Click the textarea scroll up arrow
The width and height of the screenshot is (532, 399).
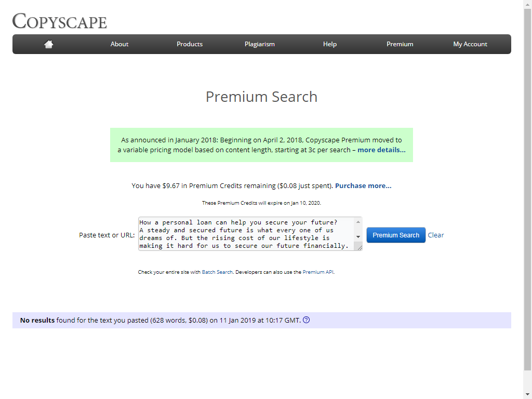coord(358,222)
